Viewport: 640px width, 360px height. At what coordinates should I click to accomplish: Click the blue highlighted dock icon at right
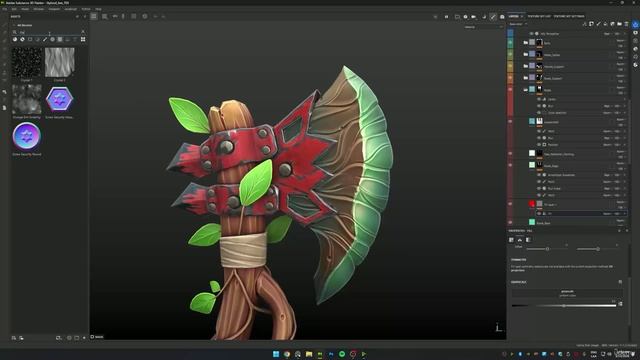coord(636,25)
